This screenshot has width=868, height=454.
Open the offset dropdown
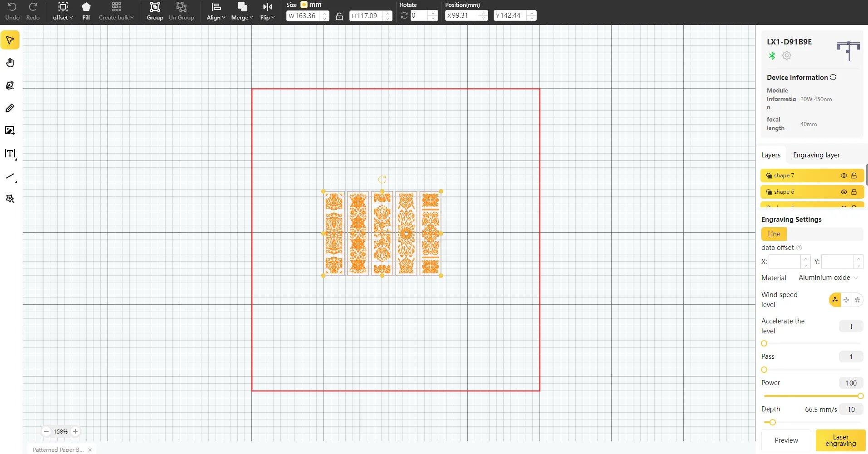click(x=63, y=11)
